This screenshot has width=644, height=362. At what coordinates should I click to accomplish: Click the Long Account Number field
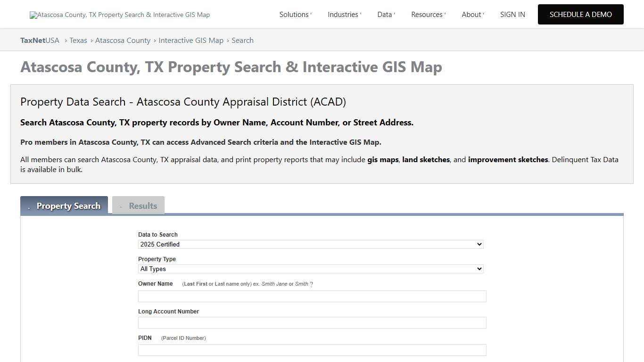tap(312, 322)
